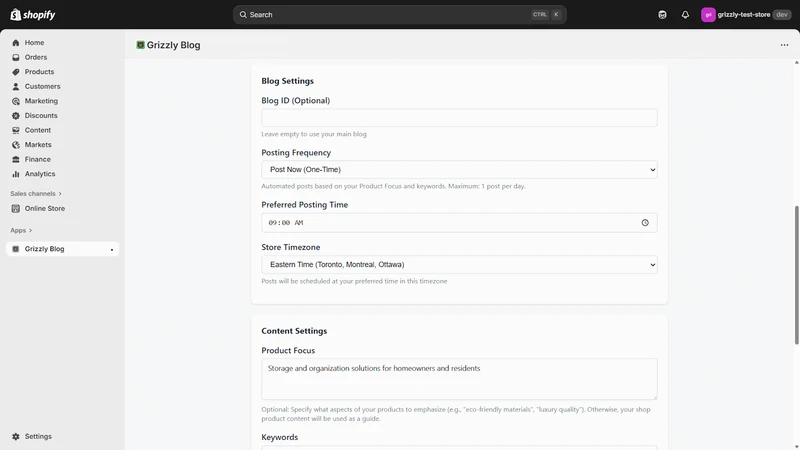Click the 'Posts will be scheduled' timezone hint
This screenshot has width=800, height=450.
[354, 281]
